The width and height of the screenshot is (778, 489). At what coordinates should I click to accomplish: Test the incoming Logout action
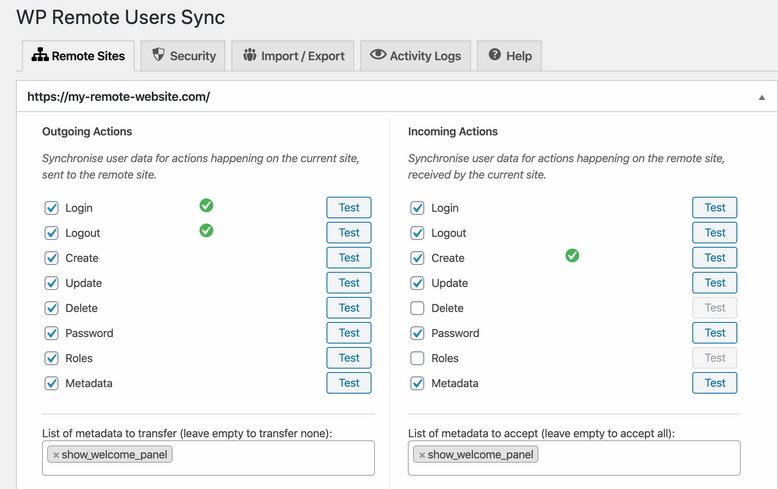point(714,233)
